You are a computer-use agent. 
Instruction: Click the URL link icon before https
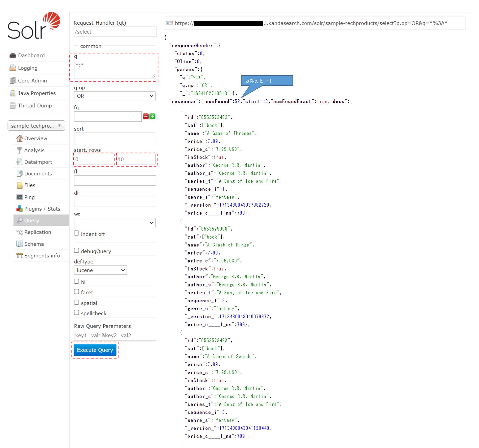169,23
